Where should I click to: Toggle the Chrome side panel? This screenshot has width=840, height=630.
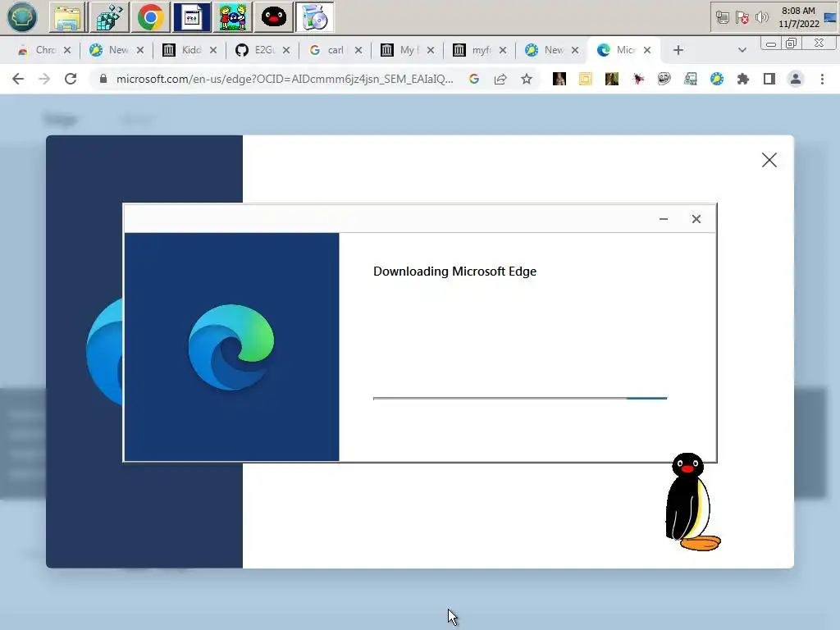point(769,80)
